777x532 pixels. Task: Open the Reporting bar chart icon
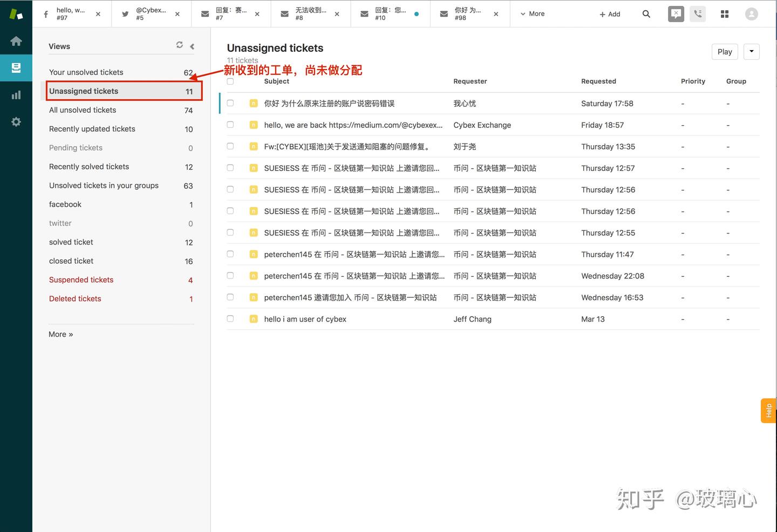tap(16, 94)
